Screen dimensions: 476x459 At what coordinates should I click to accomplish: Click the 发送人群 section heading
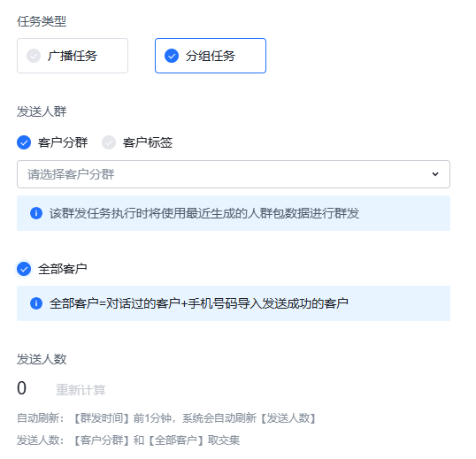pyautogui.click(x=42, y=111)
